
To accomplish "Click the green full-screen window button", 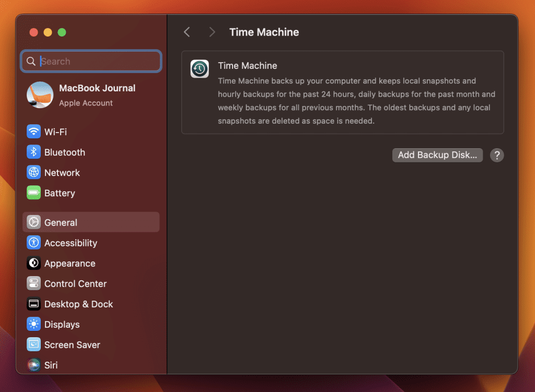I will pos(62,32).
